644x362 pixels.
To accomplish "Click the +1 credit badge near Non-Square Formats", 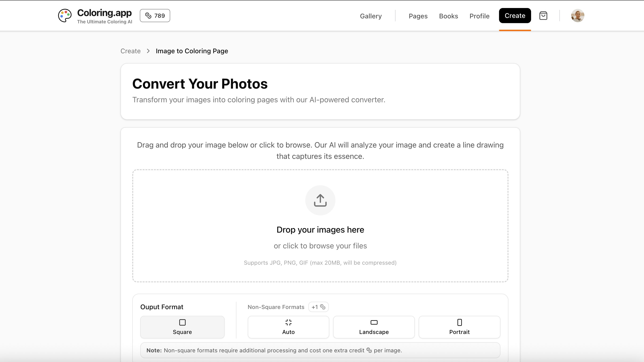I will [x=318, y=307].
